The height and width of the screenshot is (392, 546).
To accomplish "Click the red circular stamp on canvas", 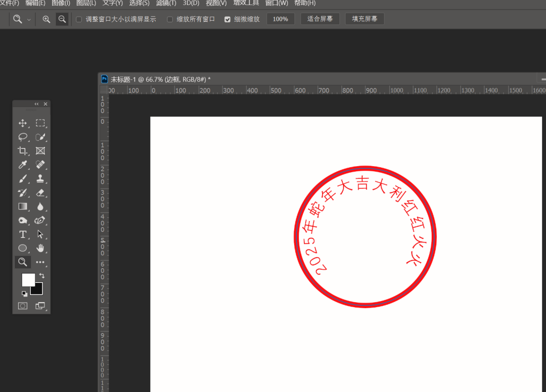I will [366, 236].
